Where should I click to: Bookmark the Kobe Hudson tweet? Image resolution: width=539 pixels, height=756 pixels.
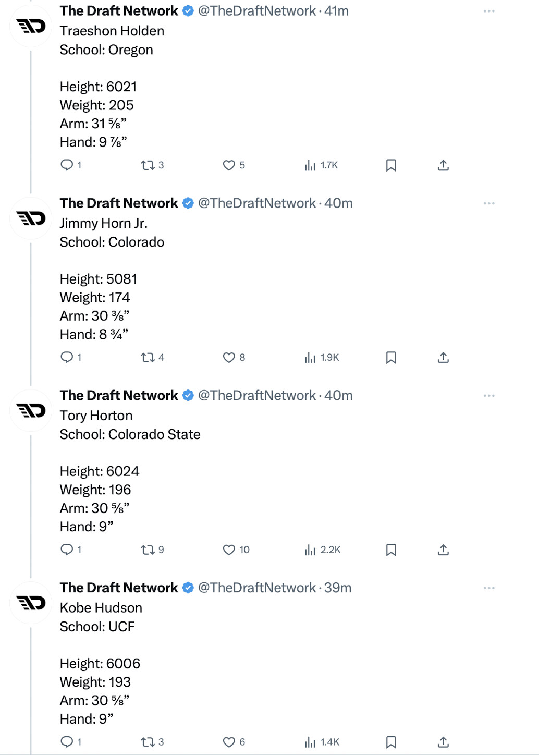(391, 742)
